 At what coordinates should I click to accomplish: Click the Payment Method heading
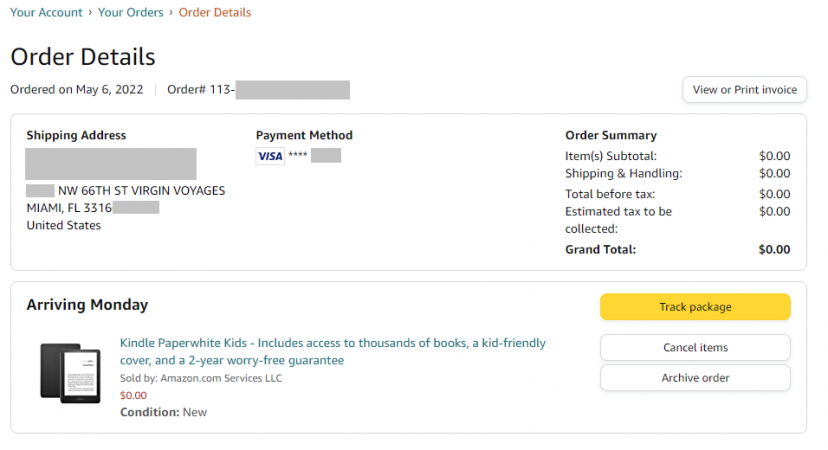pyautogui.click(x=304, y=135)
